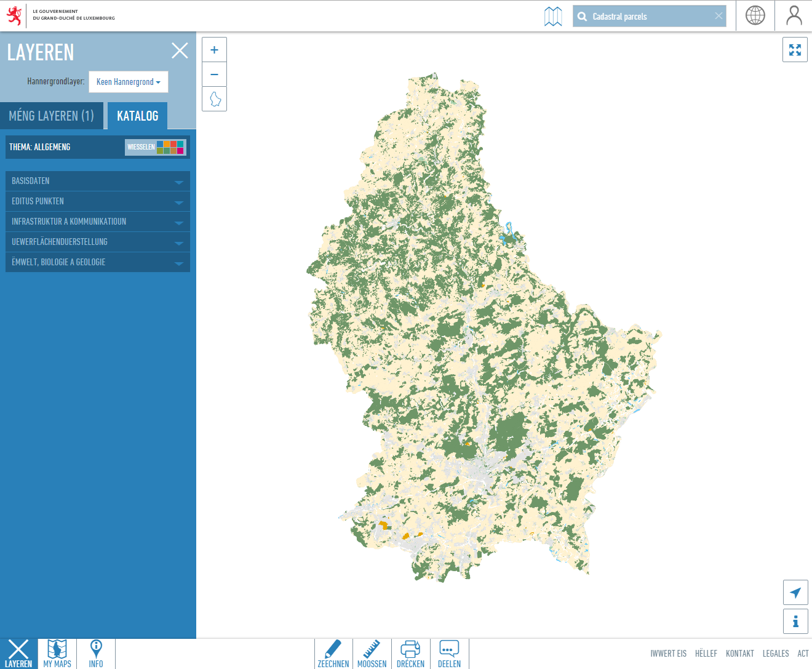
Task: Expand the EDITUS PUNKTEN section
Action: coord(97,201)
